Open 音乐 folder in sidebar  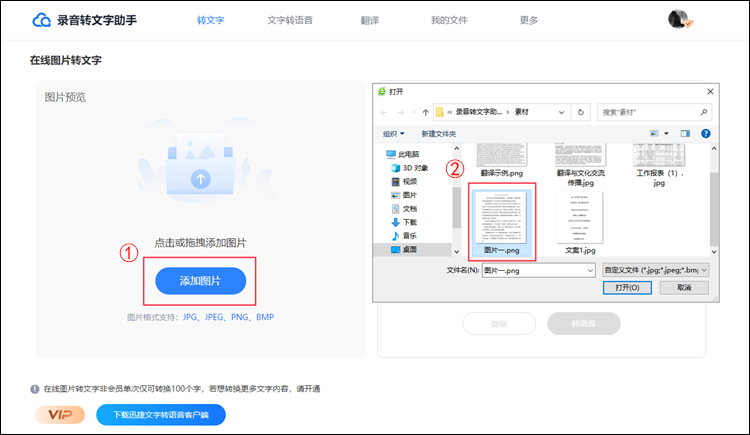tap(404, 235)
